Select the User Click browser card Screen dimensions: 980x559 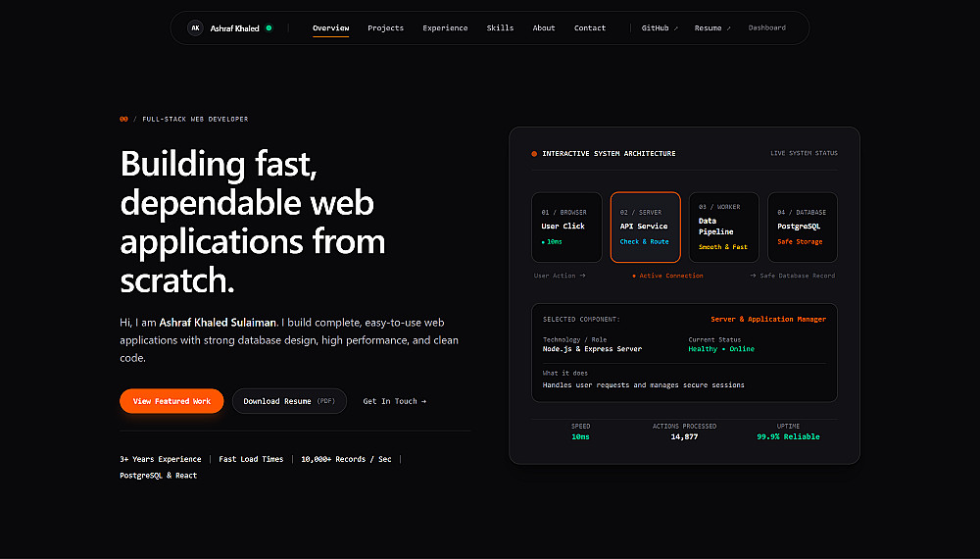(x=566, y=228)
